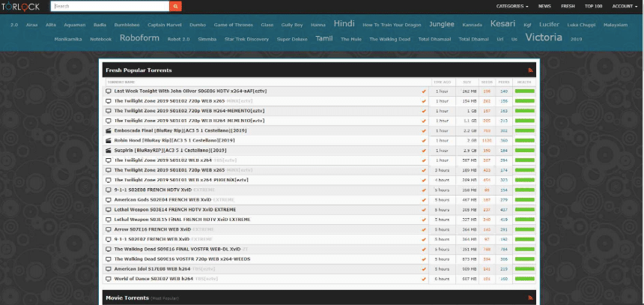Image resolution: width=644 pixels, height=305 pixels.
Task: Click the Victoria tag
Action: [x=544, y=37]
